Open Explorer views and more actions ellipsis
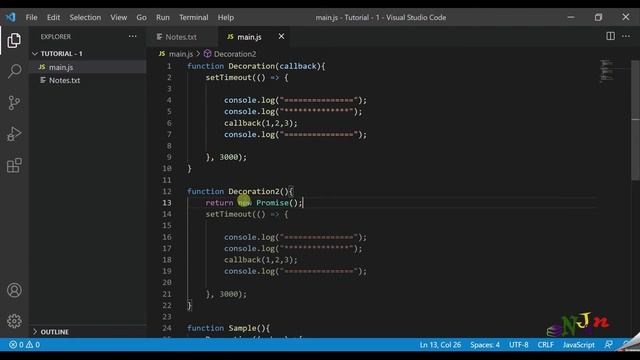Image resolution: width=640 pixels, height=360 pixels. pos(133,36)
